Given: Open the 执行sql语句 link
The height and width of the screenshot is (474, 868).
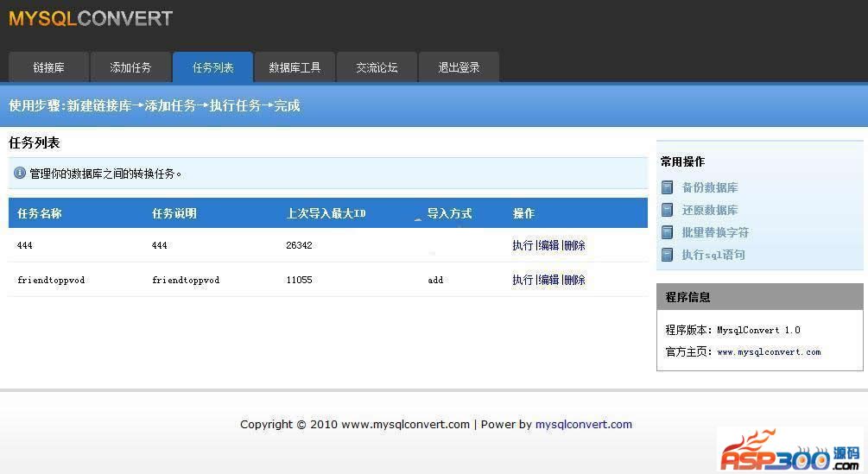Looking at the screenshot, I should tap(713, 255).
